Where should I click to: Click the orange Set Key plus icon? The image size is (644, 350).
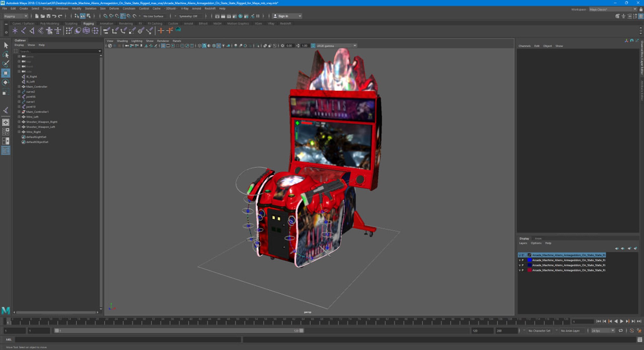(161, 31)
